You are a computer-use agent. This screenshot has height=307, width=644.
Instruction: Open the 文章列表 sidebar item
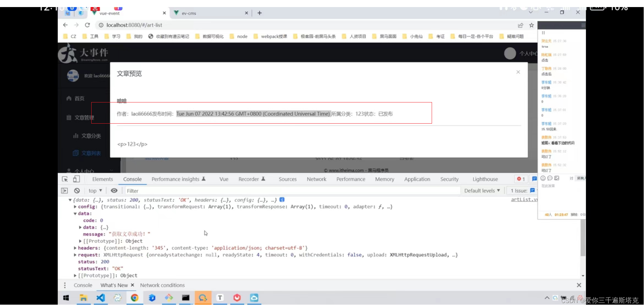[x=87, y=153]
